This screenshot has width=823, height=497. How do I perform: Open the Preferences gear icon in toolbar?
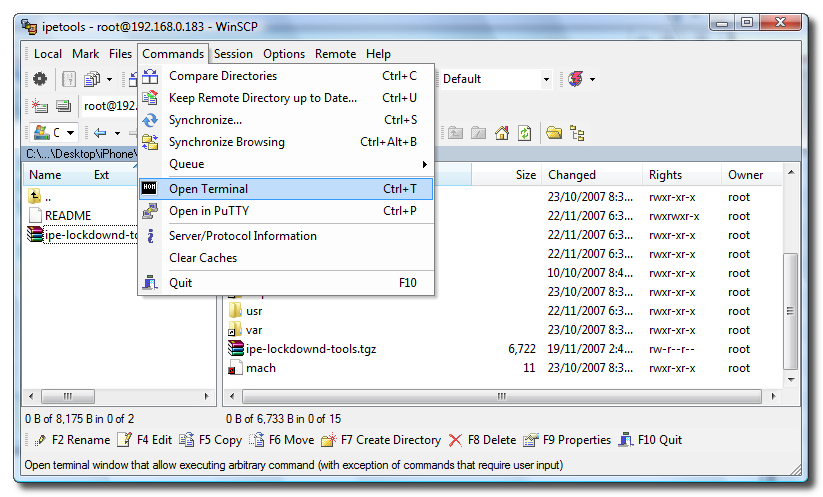[x=40, y=79]
